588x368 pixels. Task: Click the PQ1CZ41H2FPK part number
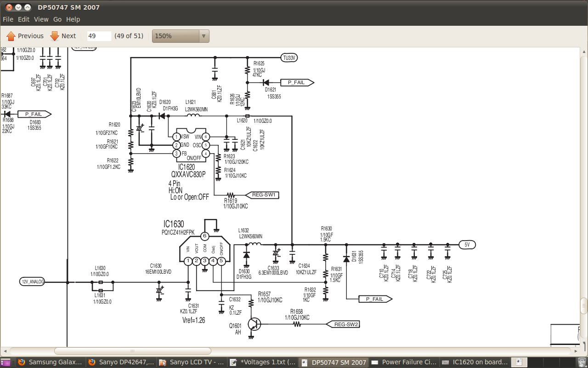(x=178, y=233)
